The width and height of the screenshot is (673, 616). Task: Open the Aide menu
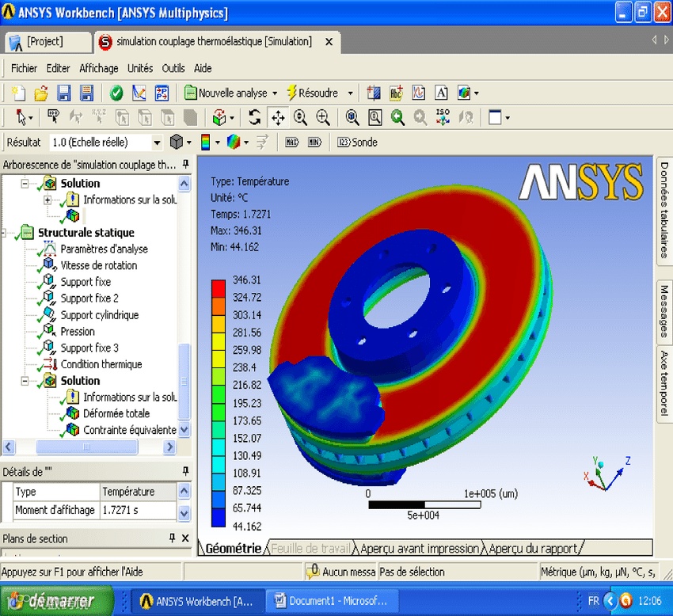(203, 68)
